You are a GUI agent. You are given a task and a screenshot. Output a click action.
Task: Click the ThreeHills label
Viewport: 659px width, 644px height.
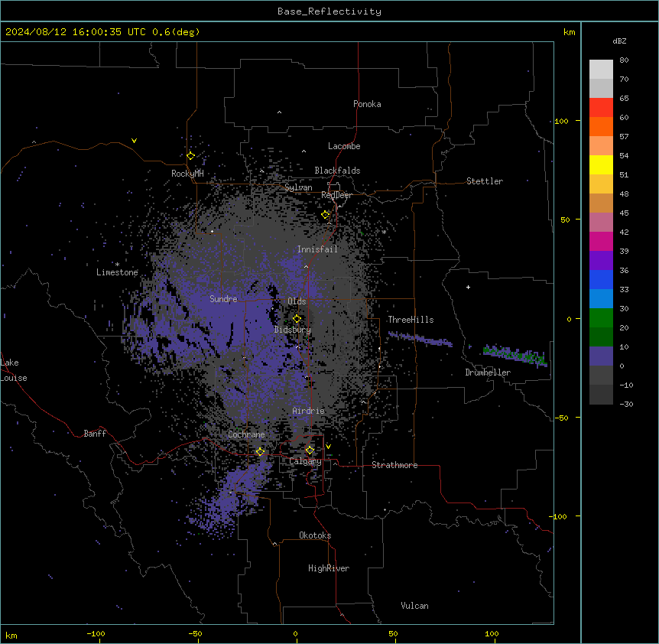[x=411, y=320]
